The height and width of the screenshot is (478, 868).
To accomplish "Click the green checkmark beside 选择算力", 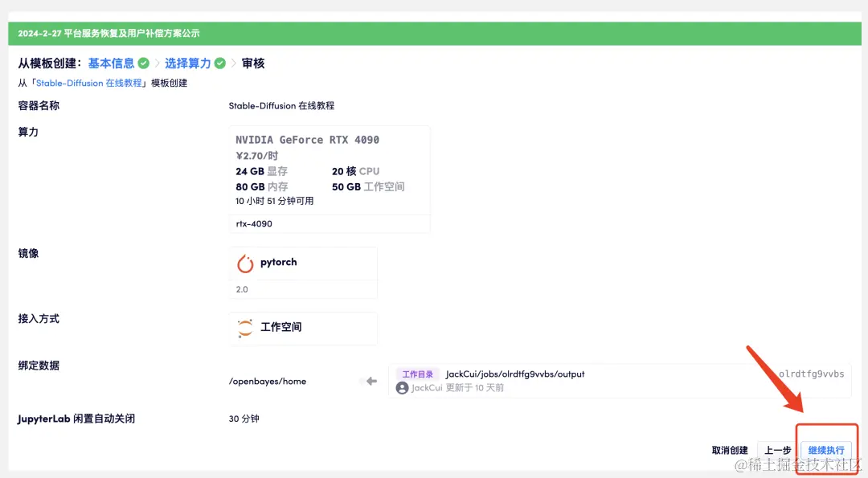I will click(219, 63).
